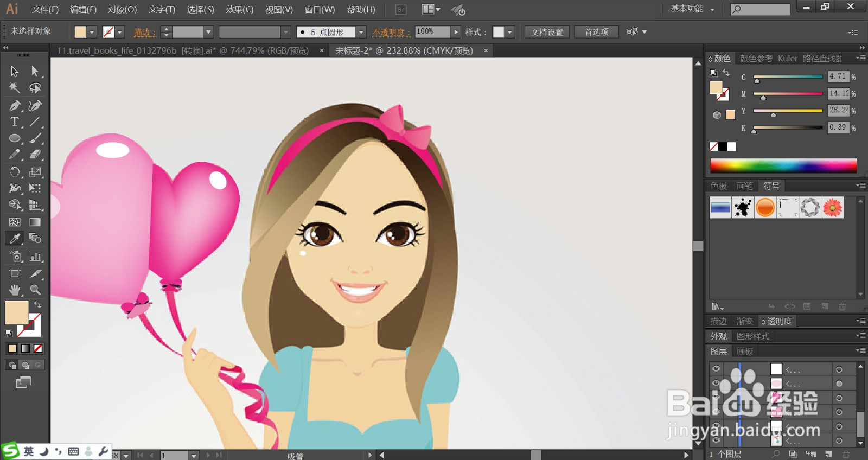Select the Pencil tool
The width and height of the screenshot is (868, 460).
tap(15, 155)
